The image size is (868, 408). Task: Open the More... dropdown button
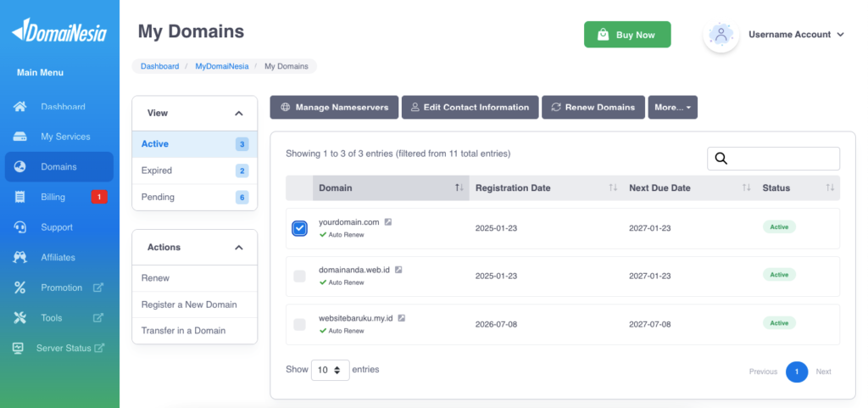672,108
